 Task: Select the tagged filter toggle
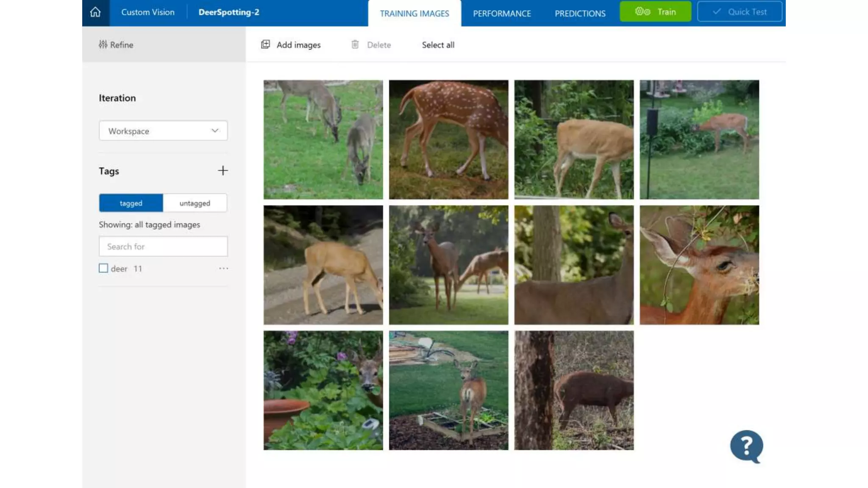tap(131, 203)
